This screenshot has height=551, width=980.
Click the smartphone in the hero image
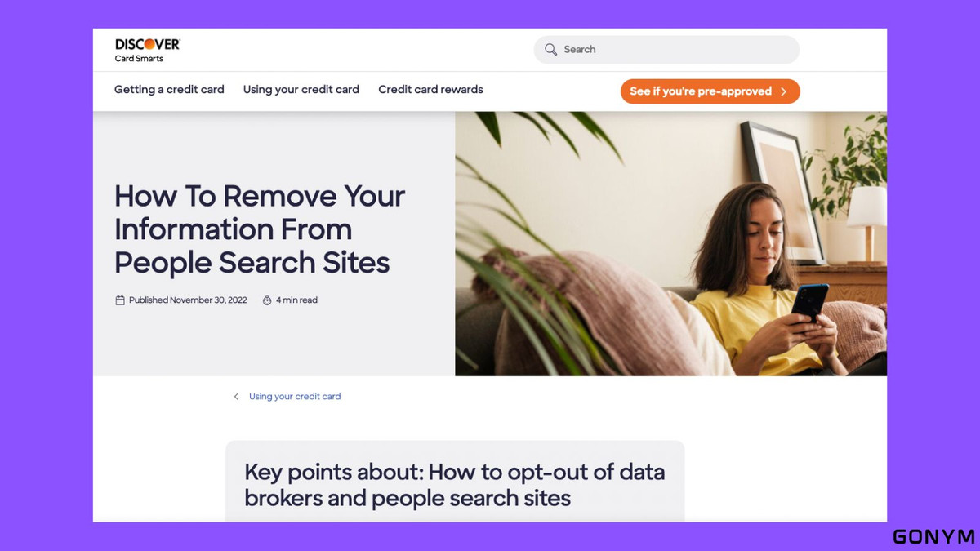(808, 302)
